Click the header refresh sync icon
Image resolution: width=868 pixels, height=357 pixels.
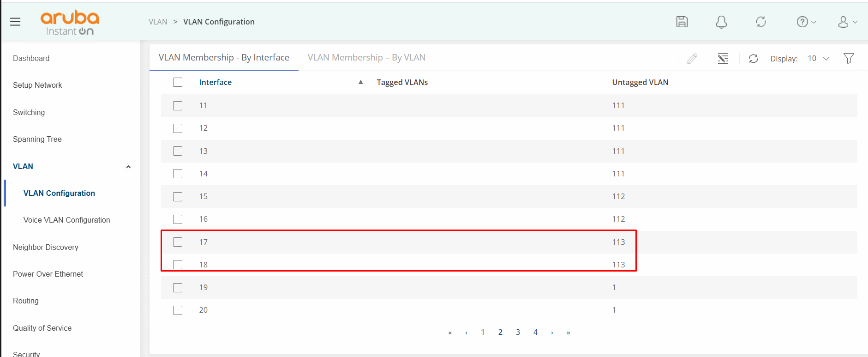[761, 22]
